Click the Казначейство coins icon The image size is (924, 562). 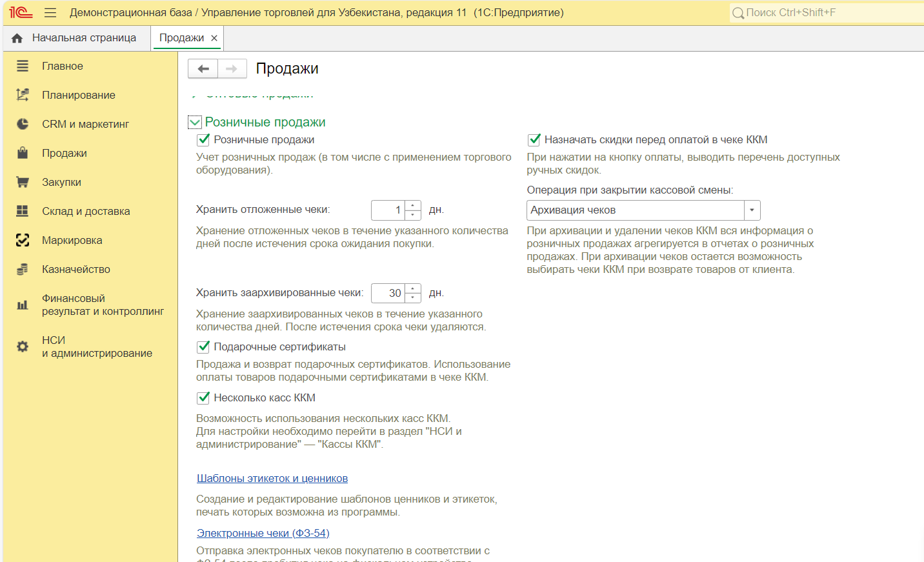23,269
